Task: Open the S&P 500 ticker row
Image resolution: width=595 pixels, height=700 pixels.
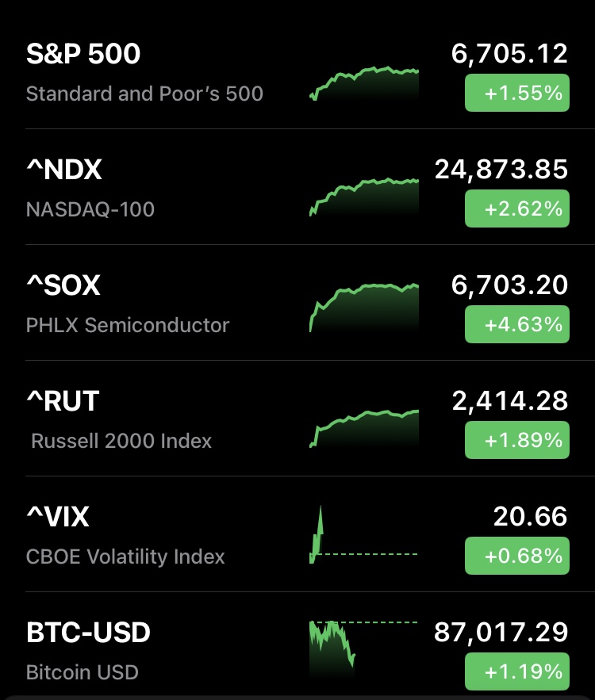Action: (x=83, y=54)
